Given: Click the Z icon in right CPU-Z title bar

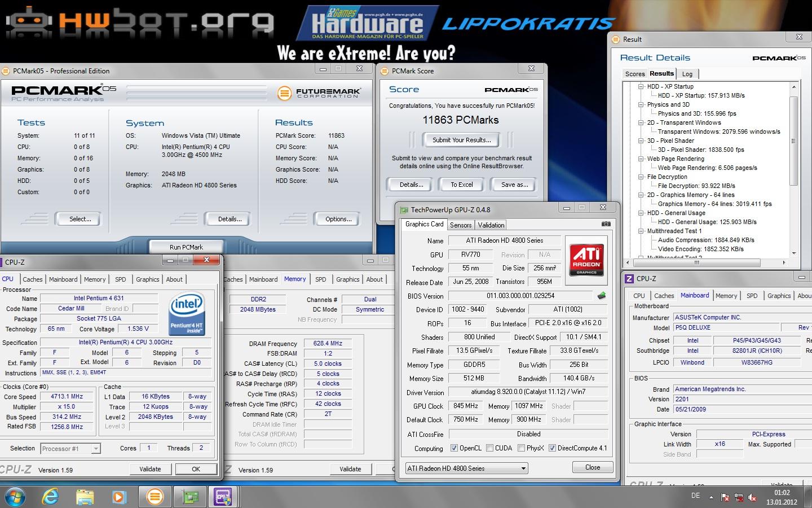Looking at the screenshot, I should pyautogui.click(x=629, y=279).
